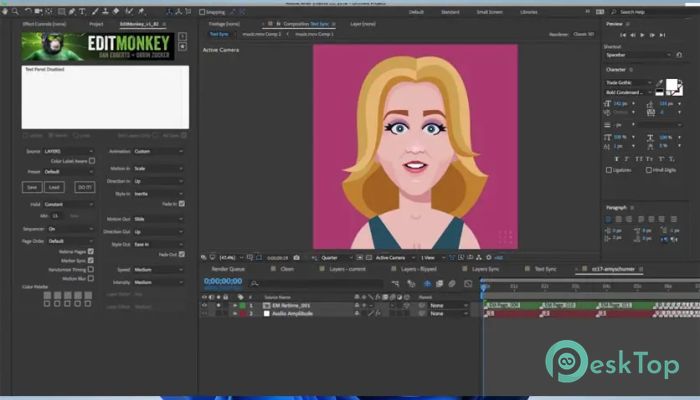Open the Layers - current timeline tab
The width and height of the screenshot is (700, 400).
coord(347,269)
